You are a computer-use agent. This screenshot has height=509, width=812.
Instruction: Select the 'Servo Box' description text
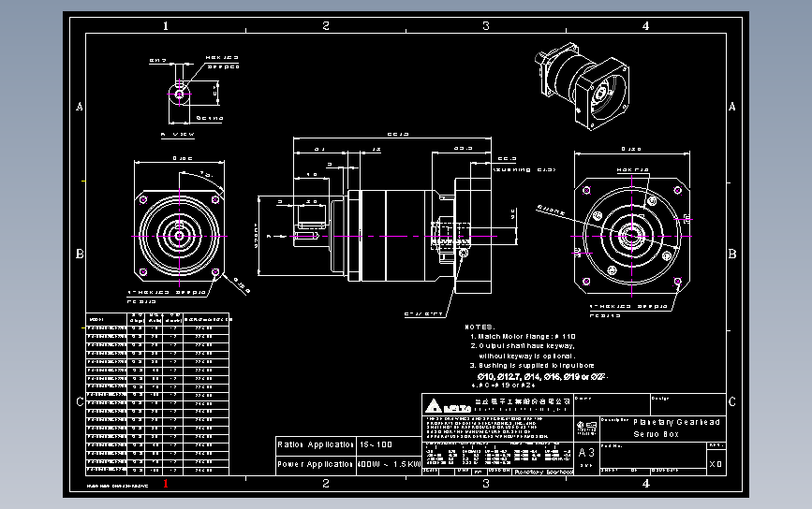[657, 434]
